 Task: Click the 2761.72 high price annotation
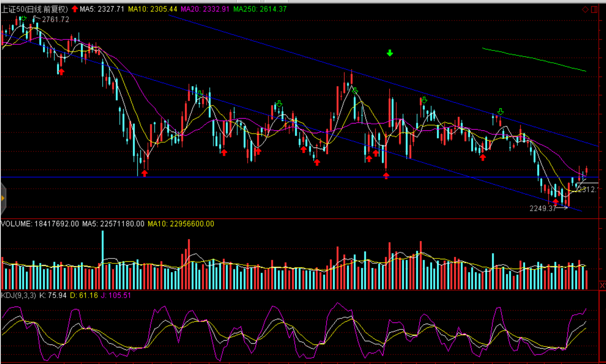(55, 20)
